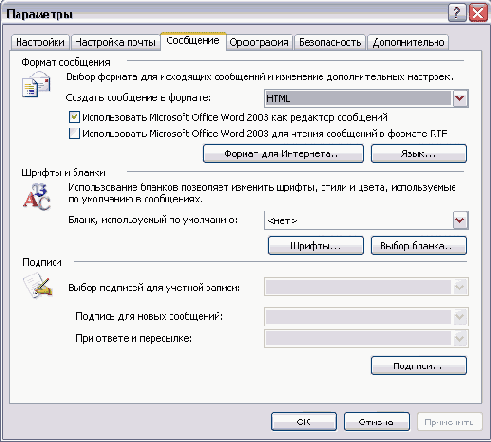Image resolution: width=491 pixels, height=442 pixels.
Task: Click the help question mark button
Action: [x=457, y=13]
